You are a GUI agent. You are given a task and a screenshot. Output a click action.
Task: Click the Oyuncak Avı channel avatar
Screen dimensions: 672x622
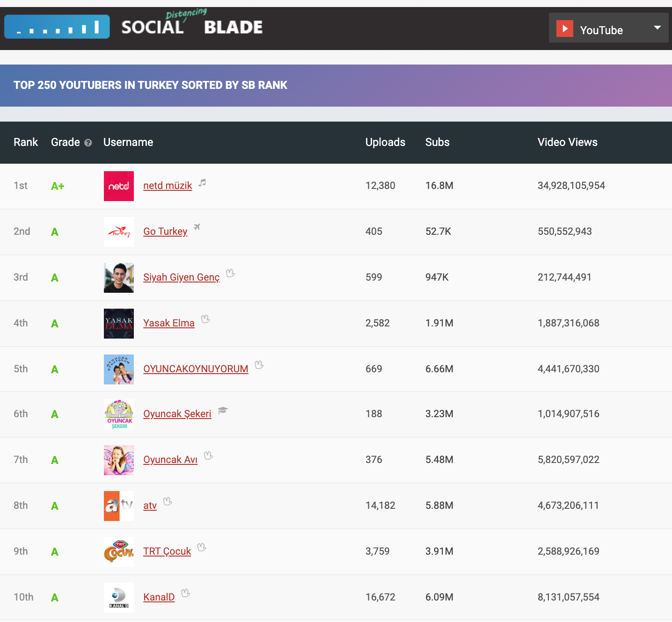[x=119, y=460]
